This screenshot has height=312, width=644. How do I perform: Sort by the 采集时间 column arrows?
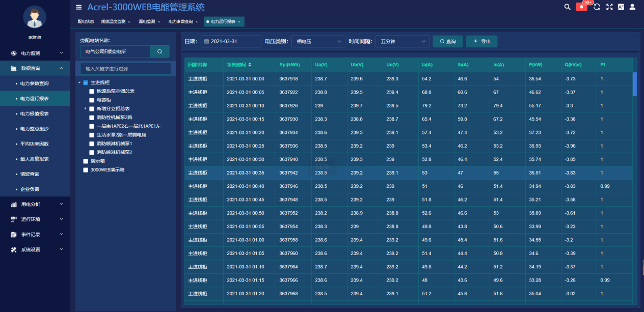(250, 65)
